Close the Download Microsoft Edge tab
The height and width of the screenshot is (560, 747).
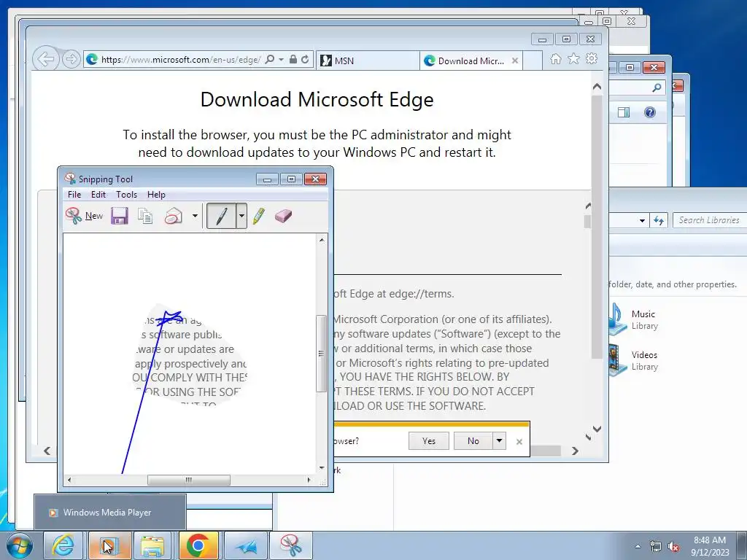coord(515,61)
